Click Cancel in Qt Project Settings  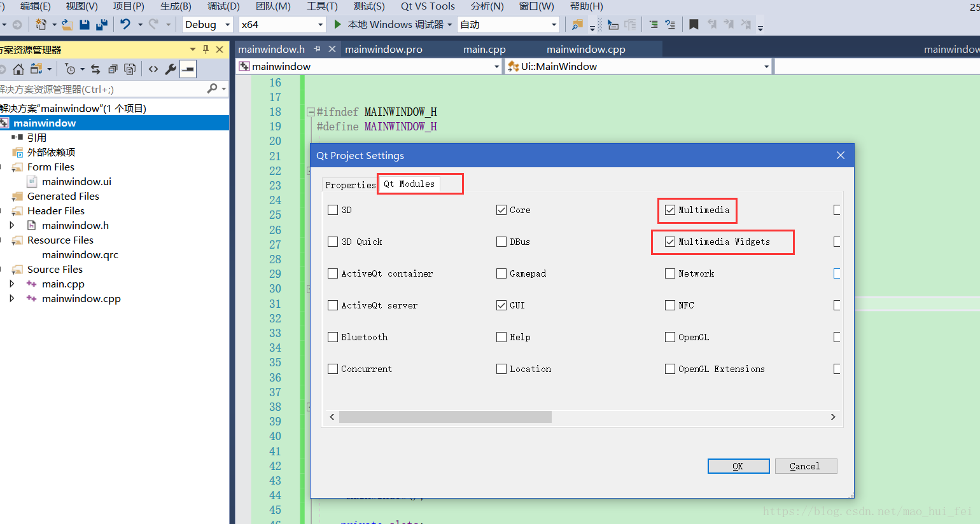click(805, 466)
